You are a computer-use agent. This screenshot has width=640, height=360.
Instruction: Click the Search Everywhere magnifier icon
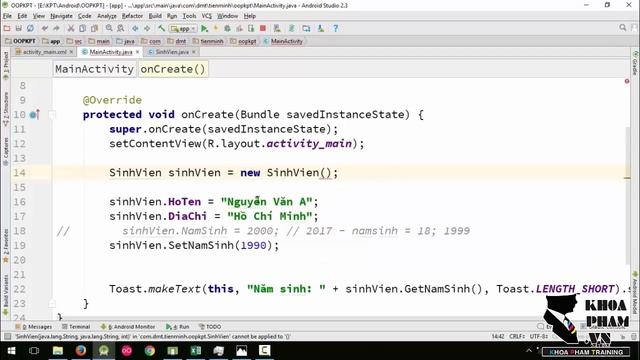coord(622,27)
